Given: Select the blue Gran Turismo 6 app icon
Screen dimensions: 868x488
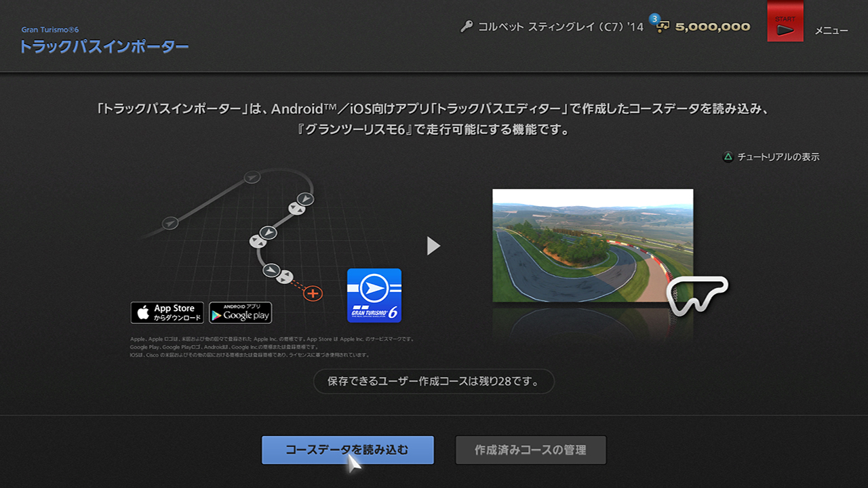Looking at the screenshot, I should pos(374,296).
